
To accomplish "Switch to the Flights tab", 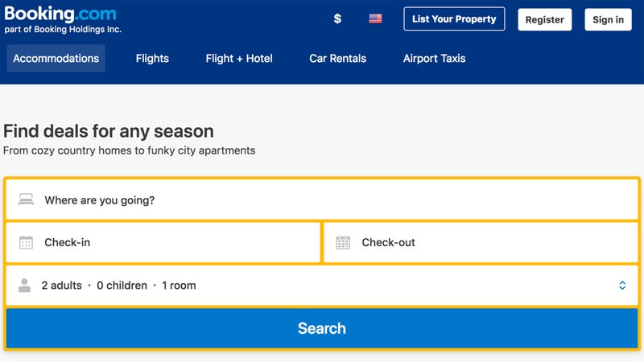I will point(152,58).
